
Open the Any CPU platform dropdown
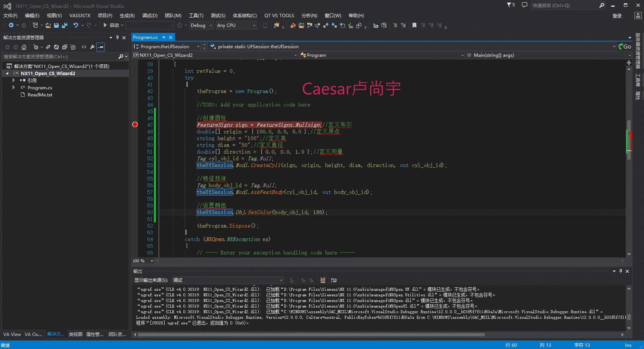(236, 25)
